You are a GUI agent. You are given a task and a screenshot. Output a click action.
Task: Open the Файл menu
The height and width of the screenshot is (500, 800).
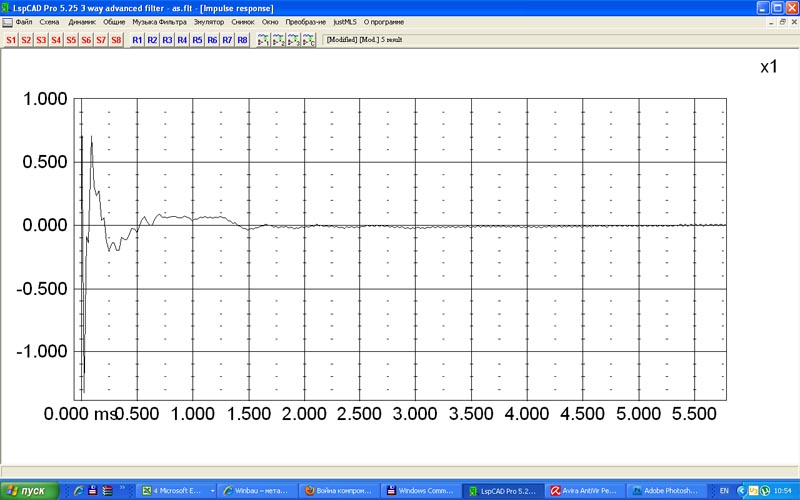pyautogui.click(x=24, y=22)
